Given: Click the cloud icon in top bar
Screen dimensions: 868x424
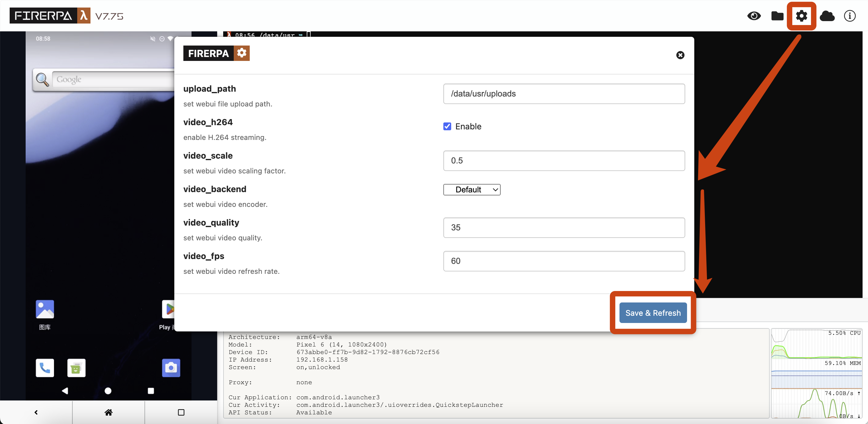Looking at the screenshot, I should point(827,16).
